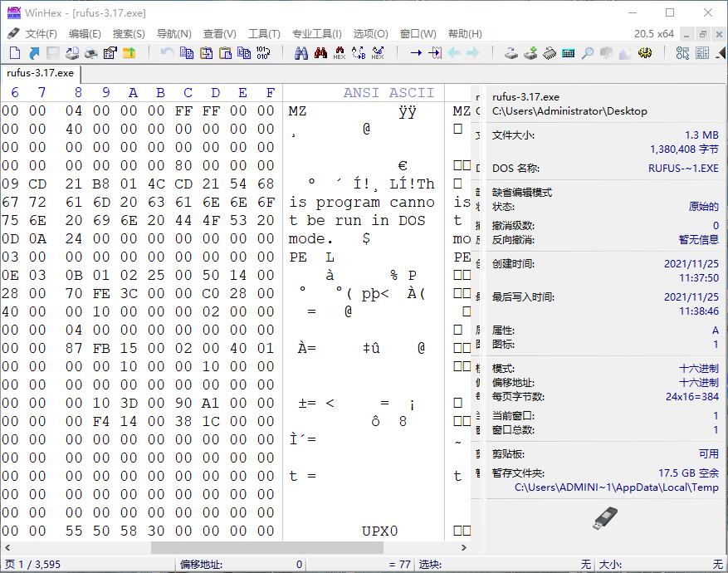The height and width of the screenshot is (573, 728).
Task: Click the 大小 status bar field
Action: point(661,565)
